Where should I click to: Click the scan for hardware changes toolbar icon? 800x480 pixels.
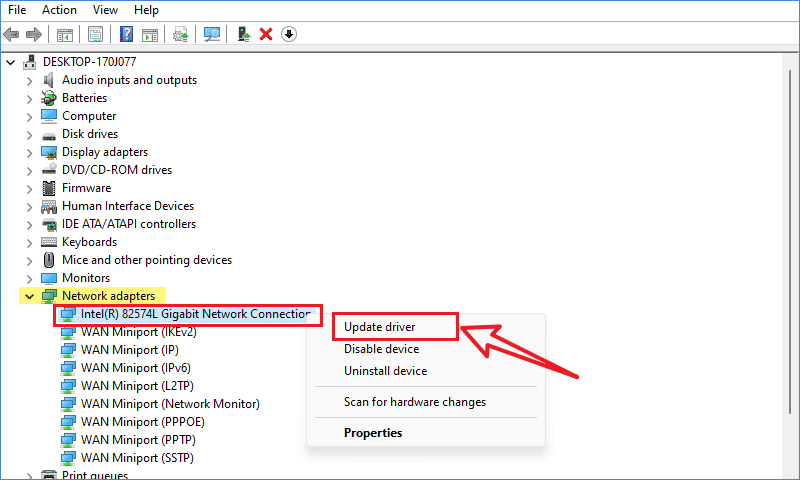(212, 35)
